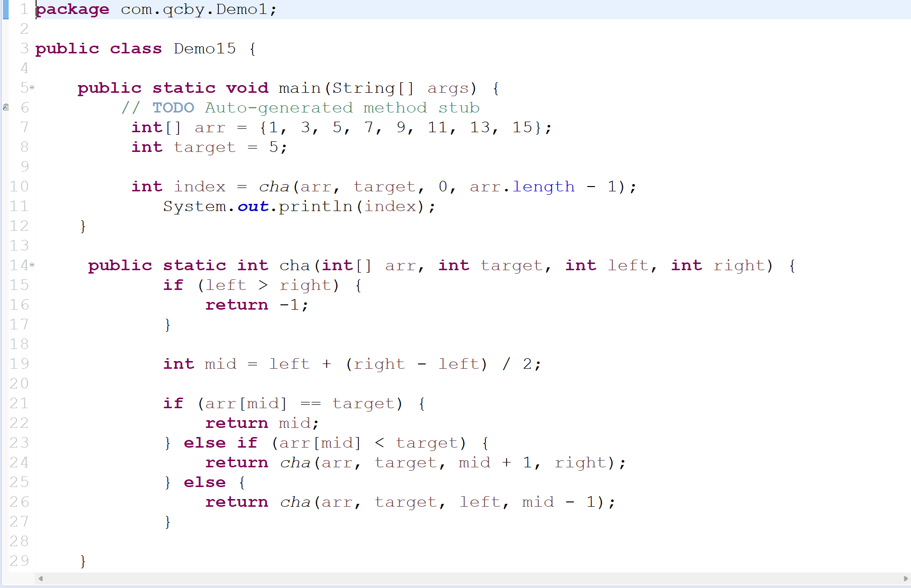Click closing brace on line 29
The image size is (911, 588).
pyautogui.click(x=83, y=561)
